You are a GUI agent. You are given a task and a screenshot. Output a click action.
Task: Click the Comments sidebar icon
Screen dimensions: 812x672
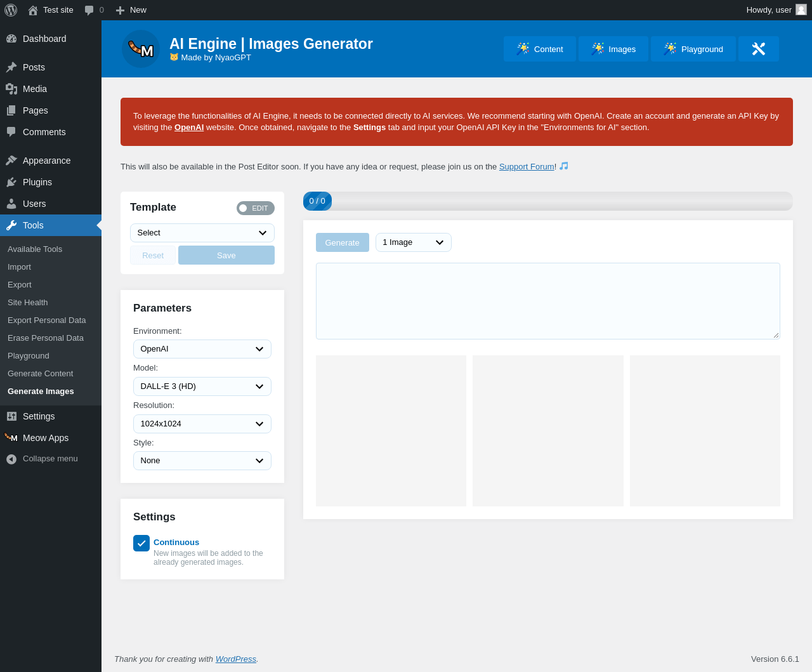click(x=11, y=132)
